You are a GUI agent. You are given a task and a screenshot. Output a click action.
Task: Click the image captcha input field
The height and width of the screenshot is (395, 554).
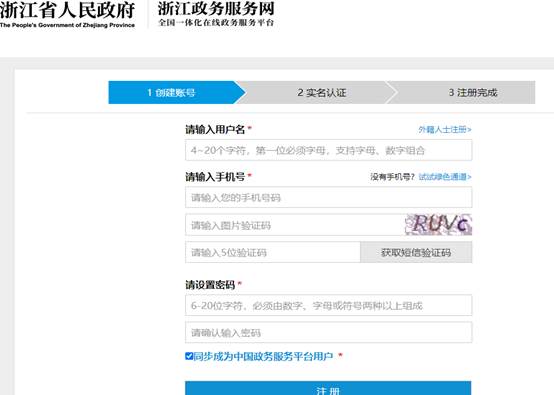(x=295, y=225)
